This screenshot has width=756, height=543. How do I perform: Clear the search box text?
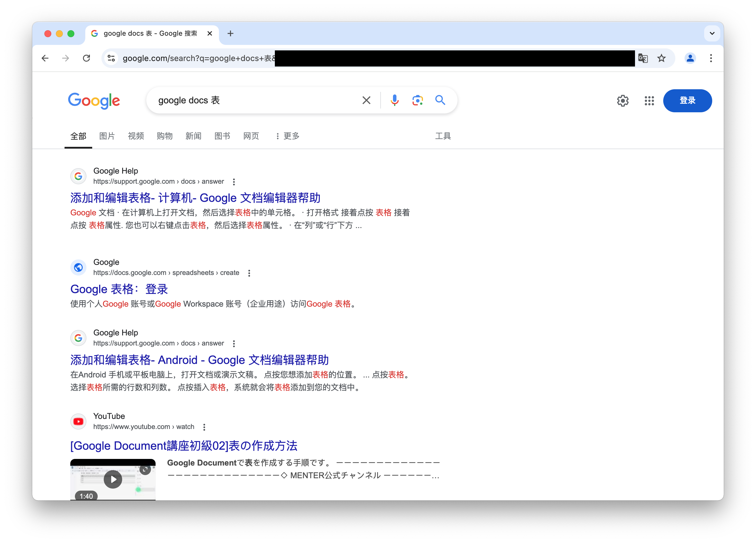pyautogui.click(x=366, y=100)
